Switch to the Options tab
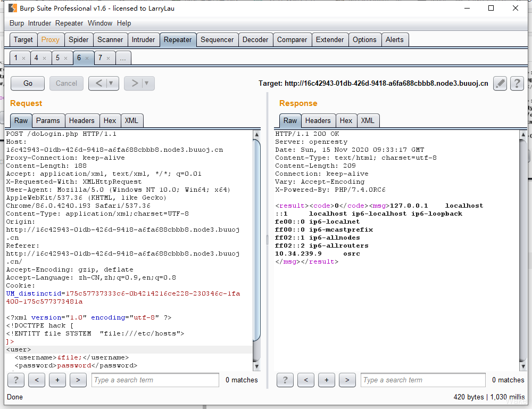532x409 pixels. click(x=365, y=40)
